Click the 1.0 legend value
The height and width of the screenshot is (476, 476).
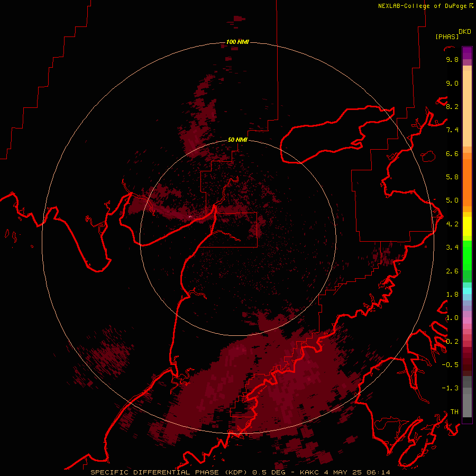tap(452, 318)
